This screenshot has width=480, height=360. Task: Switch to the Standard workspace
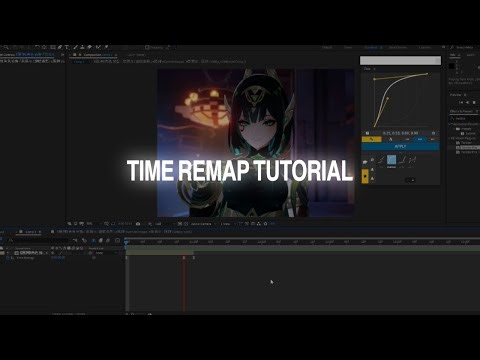[x=371, y=47]
